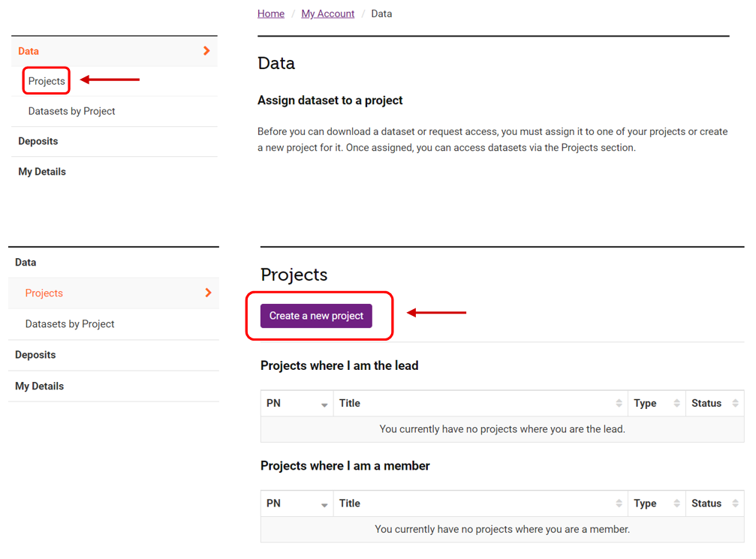Sort member projects table by Type arrows
The image size is (756, 559).
(677, 503)
